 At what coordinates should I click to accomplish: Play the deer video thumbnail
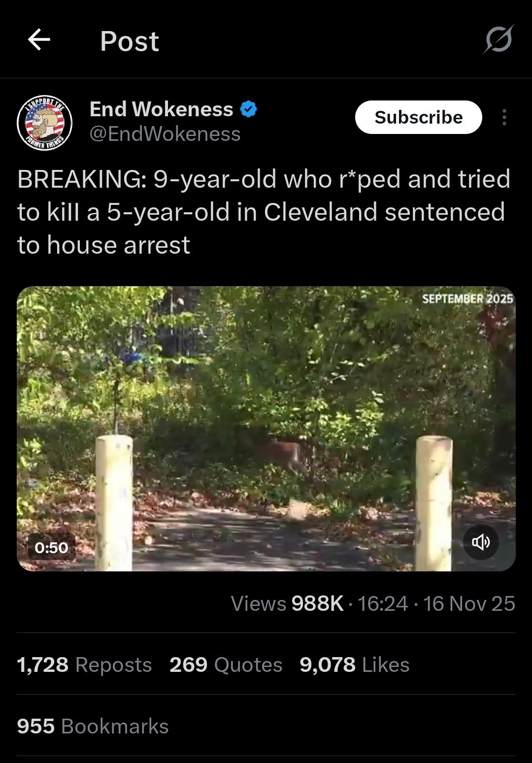pyautogui.click(x=266, y=429)
